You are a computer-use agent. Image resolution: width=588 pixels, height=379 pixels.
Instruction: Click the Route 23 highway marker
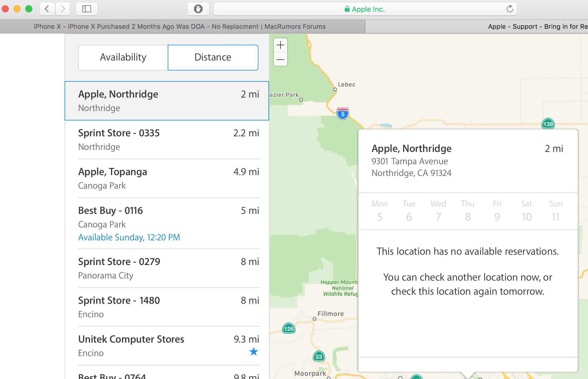(x=319, y=356)
